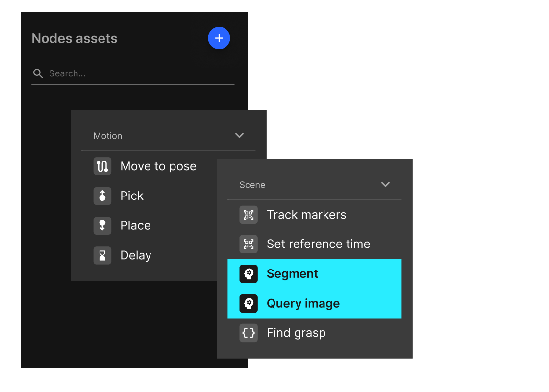
Task: Click the Motion category header label
Action: coord(108,136)
